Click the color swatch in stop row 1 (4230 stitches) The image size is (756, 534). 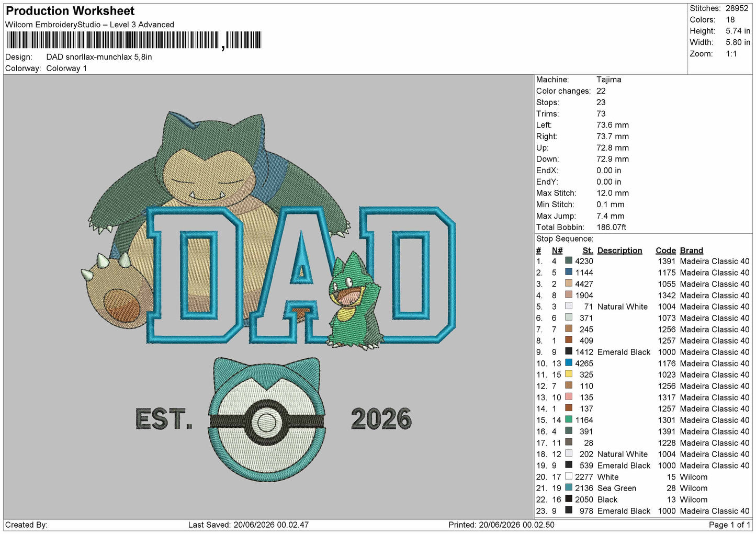569,260
